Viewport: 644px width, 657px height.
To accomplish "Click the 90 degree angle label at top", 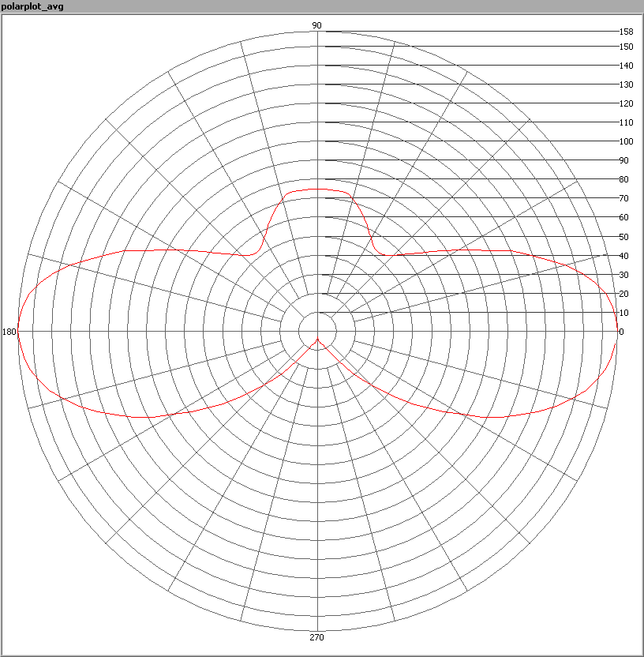I will coord(316,25).
